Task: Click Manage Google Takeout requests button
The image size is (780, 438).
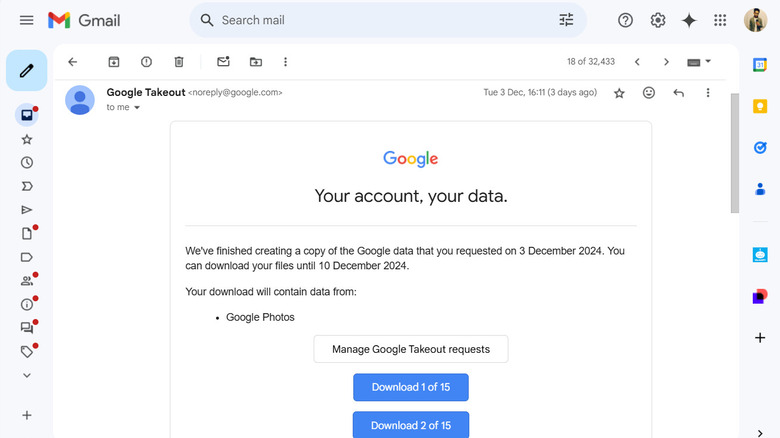Action: coord(410,349)
